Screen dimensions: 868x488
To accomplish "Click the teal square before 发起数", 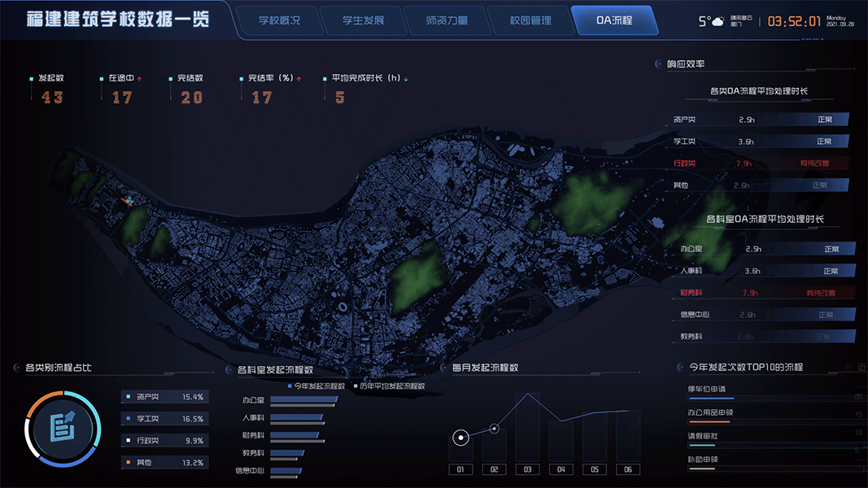I will point(32,79).
